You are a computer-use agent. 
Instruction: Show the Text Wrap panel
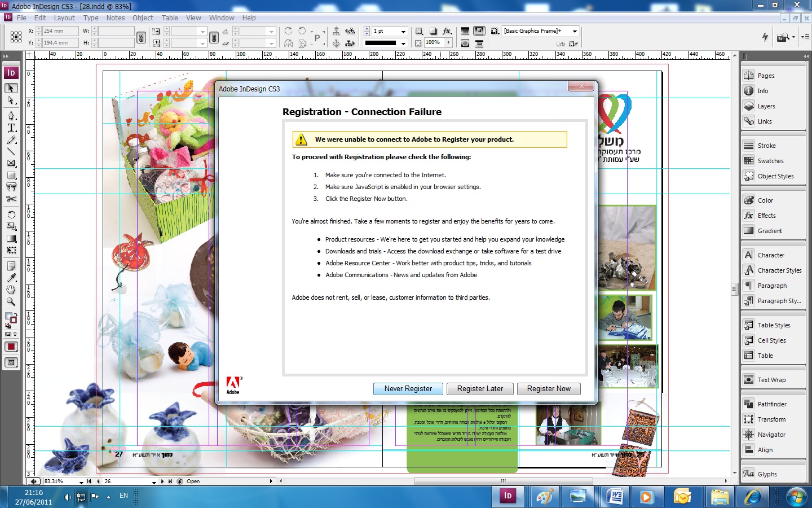(x=773, y=380)
